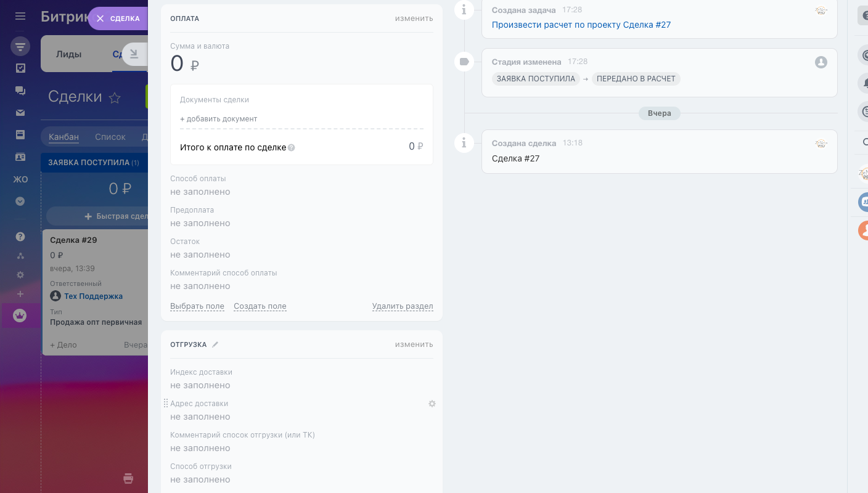
Task: Open the CRM funnel icon in sidebar
Action: 20,46
